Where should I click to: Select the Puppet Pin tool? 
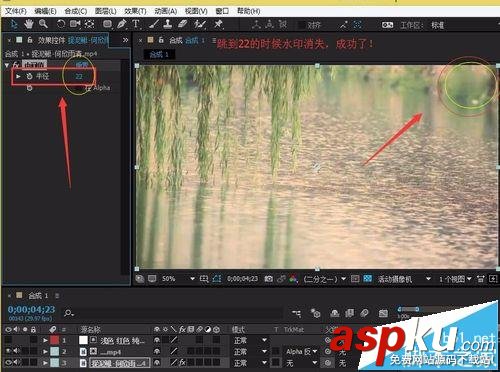218,24
